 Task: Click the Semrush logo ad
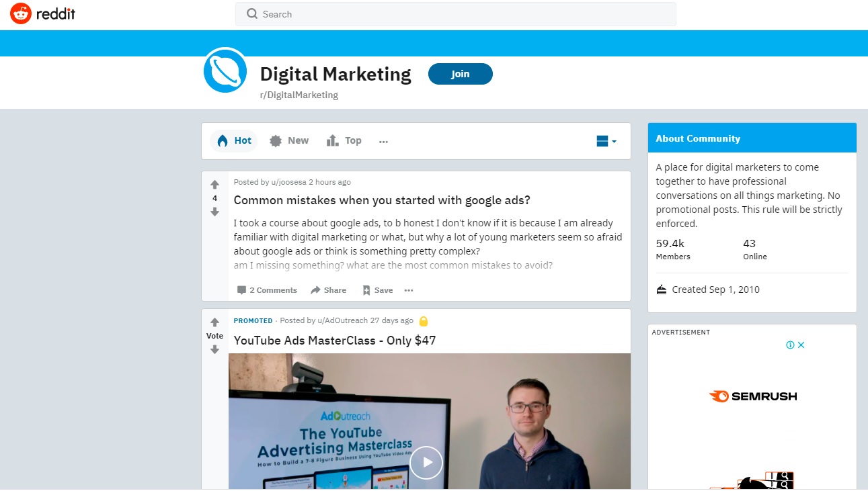752,396
